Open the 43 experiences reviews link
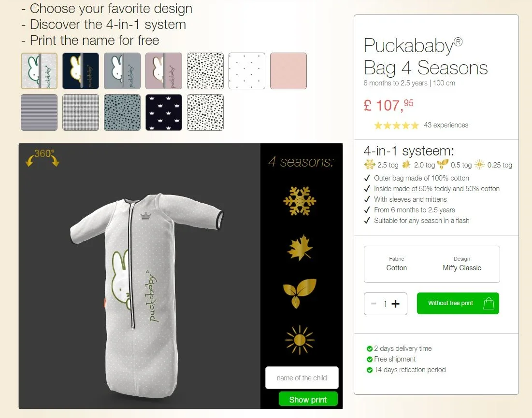This screenshot has height=418, width=532. [446, 125]
